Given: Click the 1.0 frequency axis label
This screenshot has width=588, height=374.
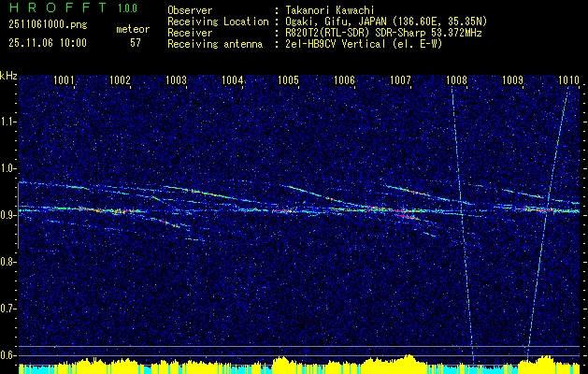Looking at the screenshot, I should point(7,168).
